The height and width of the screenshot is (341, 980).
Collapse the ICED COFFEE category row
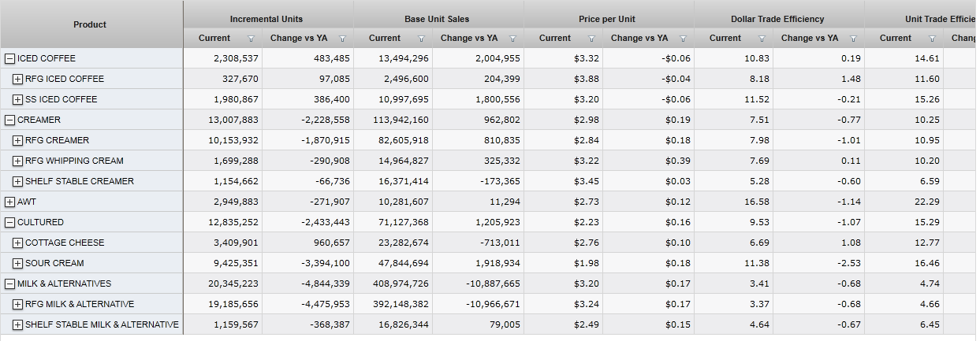click(x=10, y=58)
